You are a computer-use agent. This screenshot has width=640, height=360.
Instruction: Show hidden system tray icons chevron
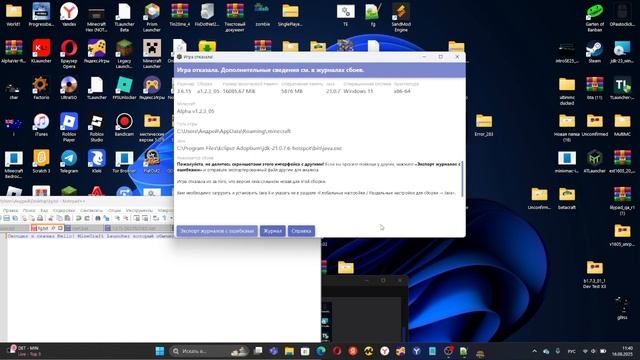pyautogui.click(x=534, y=351)
